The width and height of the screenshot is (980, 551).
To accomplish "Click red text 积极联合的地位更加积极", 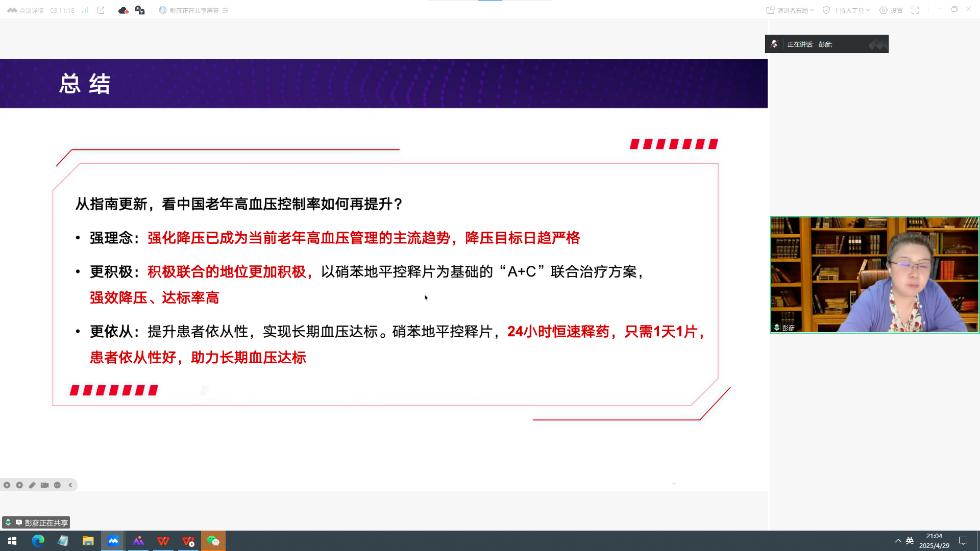I will [227, 272].
